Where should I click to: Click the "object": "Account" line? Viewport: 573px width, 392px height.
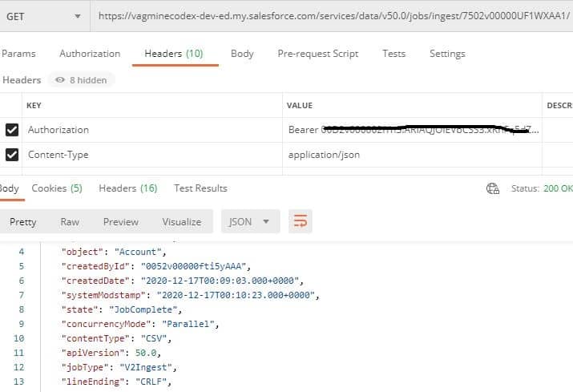(x=114, y=252)
